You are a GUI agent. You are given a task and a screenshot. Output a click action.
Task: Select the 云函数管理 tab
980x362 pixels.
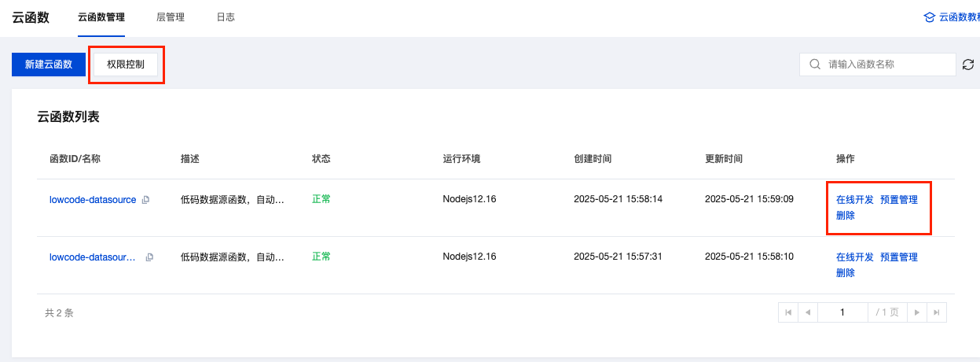tap(101, 17)
